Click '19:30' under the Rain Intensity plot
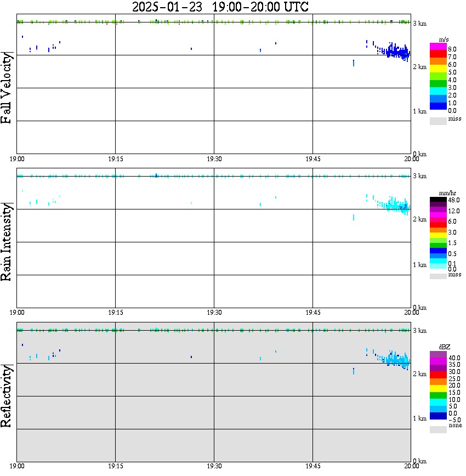This screenshot has height=476, width=466. click(x=214, y=313)
